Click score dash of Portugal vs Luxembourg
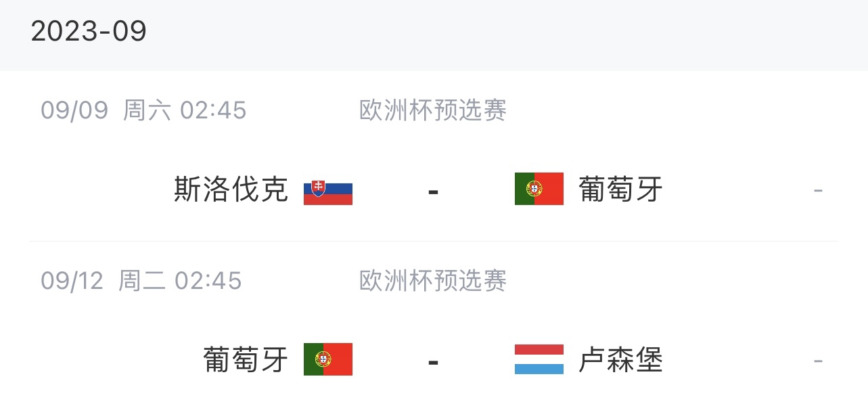868x406 pixels. pos(434,362)
